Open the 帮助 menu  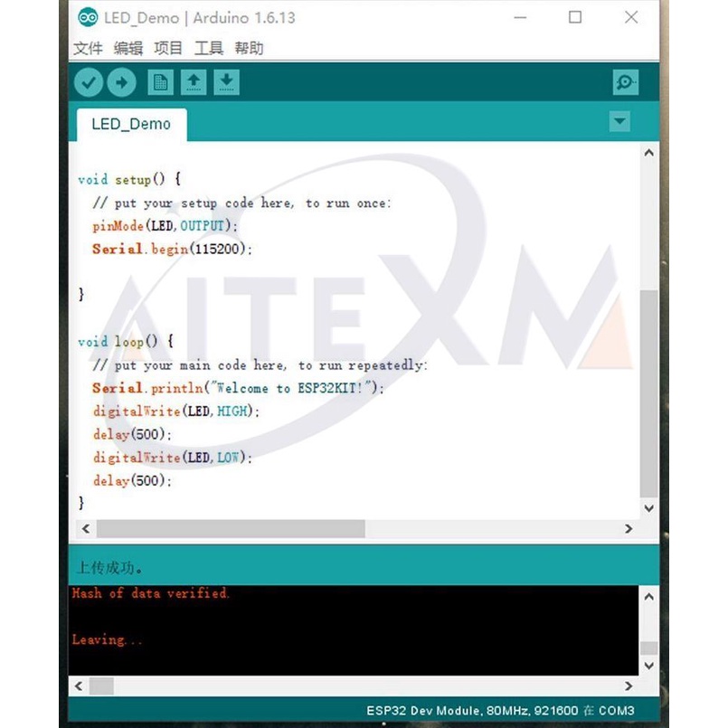249,48
